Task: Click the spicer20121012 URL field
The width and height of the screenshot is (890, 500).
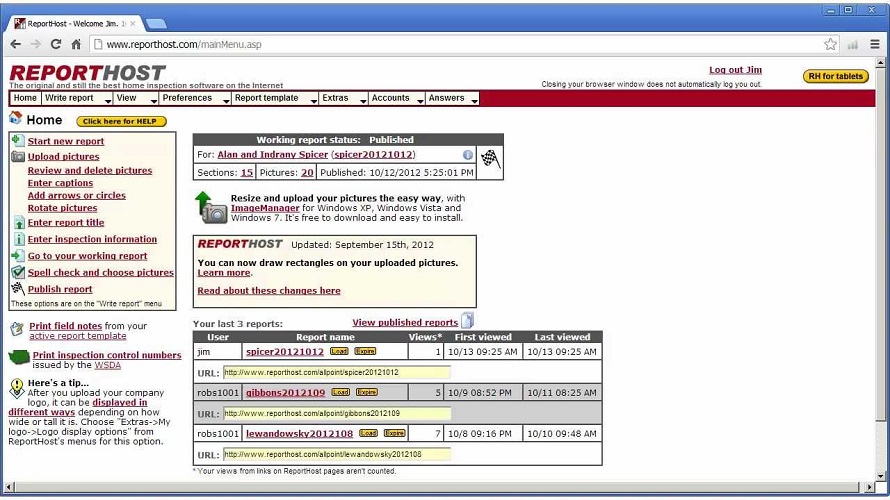Action: (337, 372)
